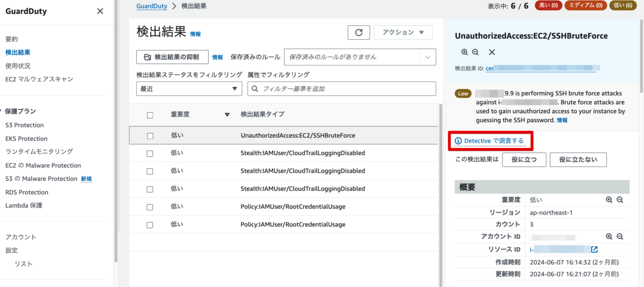Click zoom-out filter icon in 重要度 row

pyautogui.click(x=619, y=200)
